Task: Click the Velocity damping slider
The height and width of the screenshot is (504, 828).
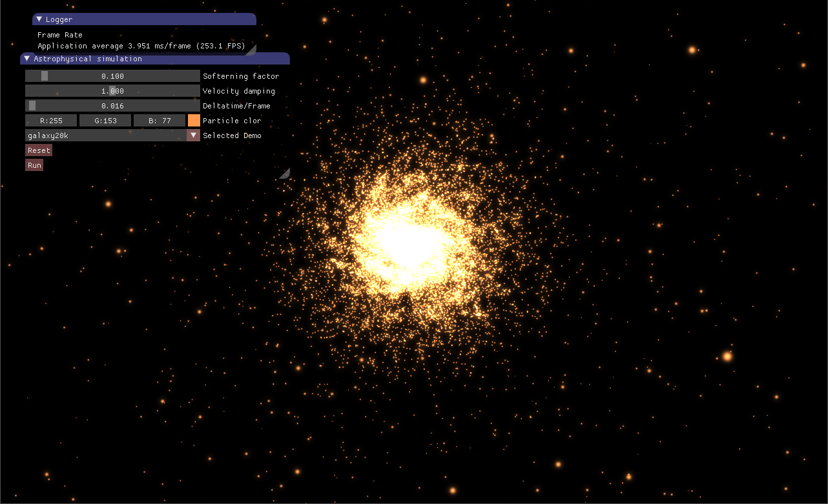Action: (x=112, y=90)
